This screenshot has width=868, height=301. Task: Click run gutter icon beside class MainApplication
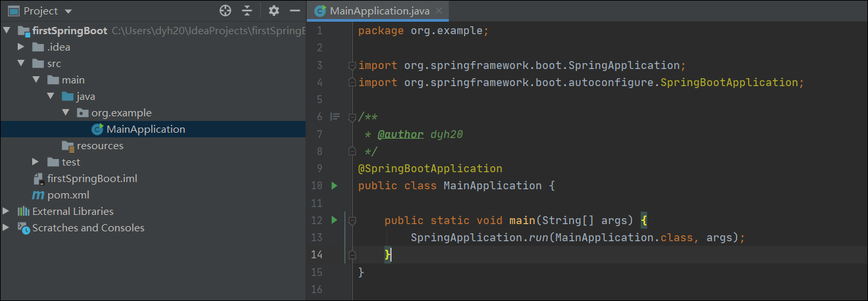[334, 186]
